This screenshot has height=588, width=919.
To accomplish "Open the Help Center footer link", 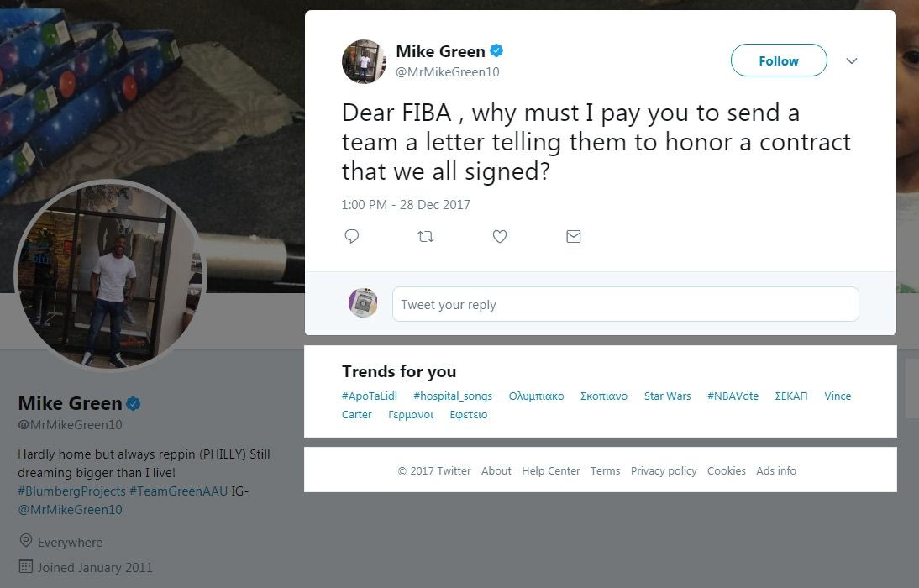I will click(550, 470).
